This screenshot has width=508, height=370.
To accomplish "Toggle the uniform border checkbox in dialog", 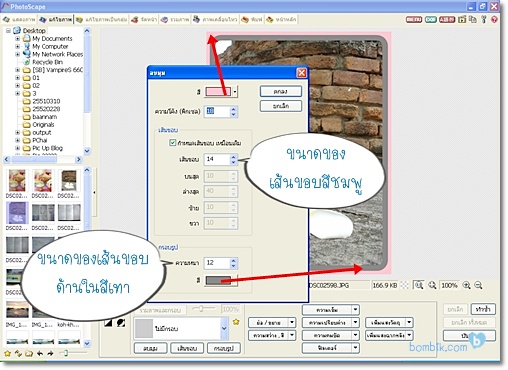I will 172,143.
